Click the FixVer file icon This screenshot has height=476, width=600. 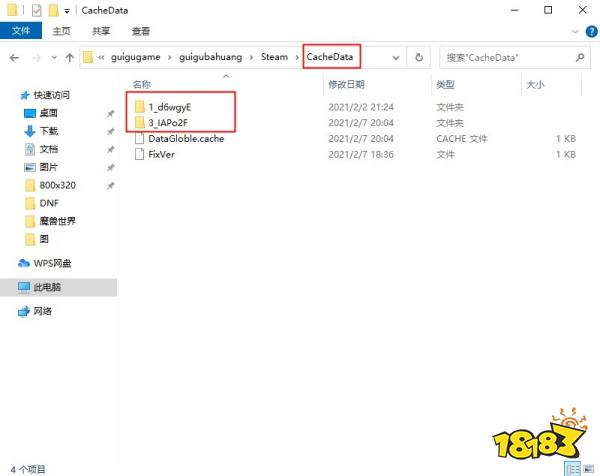pos(140,154)
